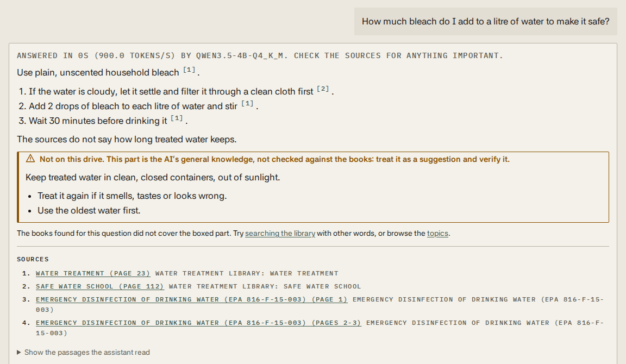Click "Keep treated water in clean, closed containers" text
Viewport: 626px width, 364px height.
(x=153, y=178)
